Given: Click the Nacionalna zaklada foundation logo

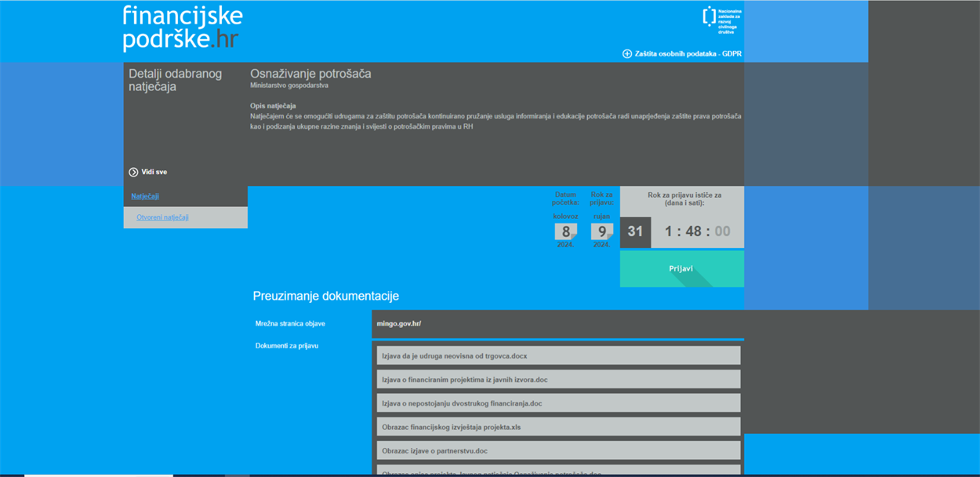Looking at the screenshot, I should pos(721,21).
